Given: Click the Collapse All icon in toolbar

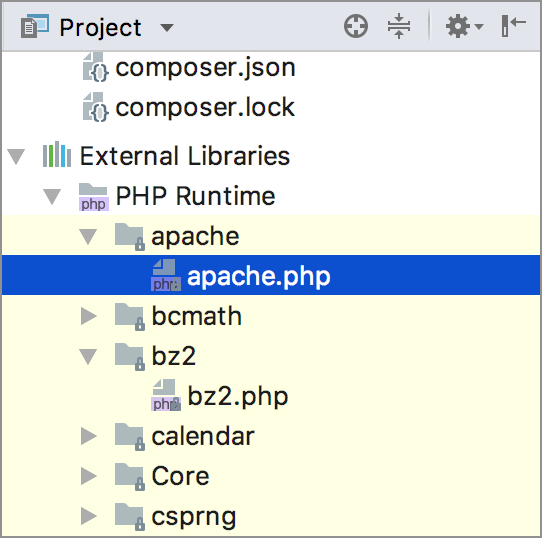Looking at the screenshot, I should [399, 26].
